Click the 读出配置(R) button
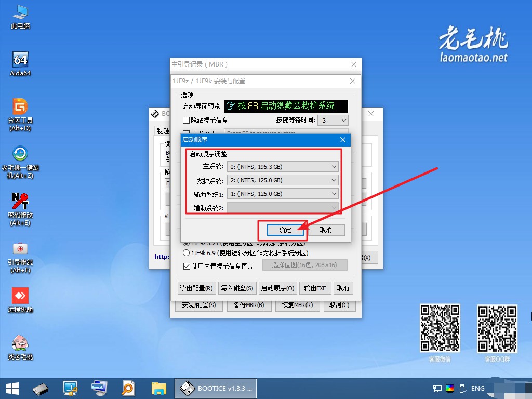Screen dimensions: 532x399 (x=196, y=288)
